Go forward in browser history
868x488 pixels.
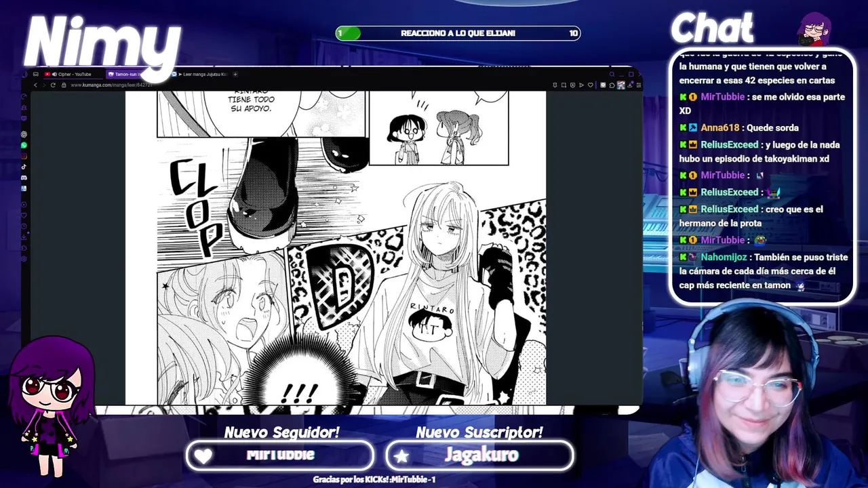[44, 85]
